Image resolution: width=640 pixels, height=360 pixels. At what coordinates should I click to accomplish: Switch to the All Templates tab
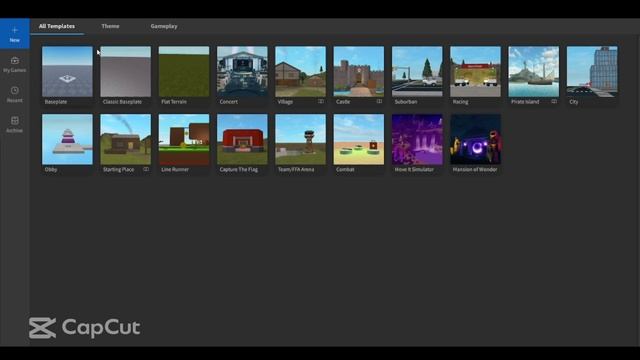[57, 26]
